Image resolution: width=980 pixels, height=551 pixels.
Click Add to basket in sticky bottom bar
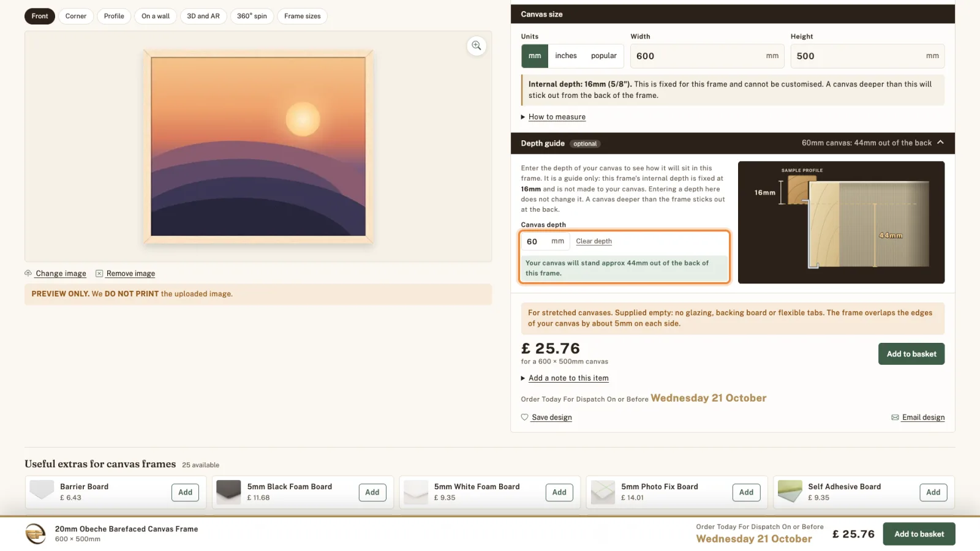pos(919,534)
